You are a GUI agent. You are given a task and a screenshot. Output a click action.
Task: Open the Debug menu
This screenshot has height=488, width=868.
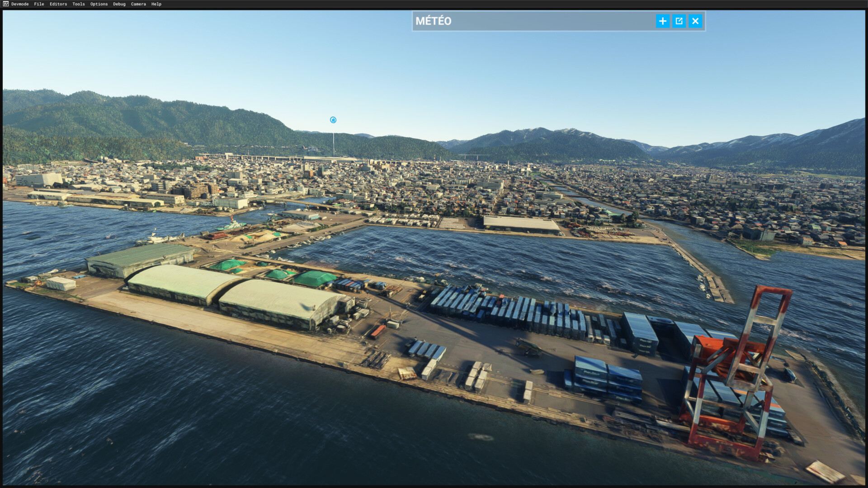pyautogui.click(x=119, y=4)
